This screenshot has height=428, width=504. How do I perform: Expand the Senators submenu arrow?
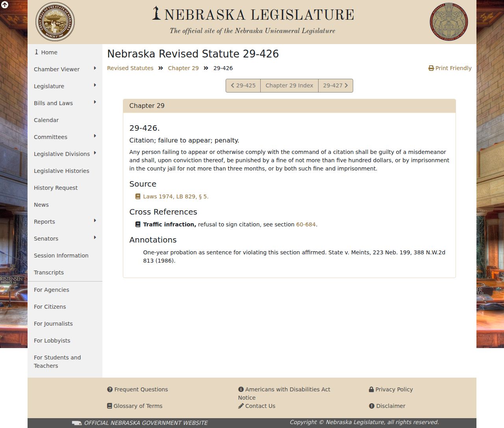pyautogui.click(x=95, y=237)
